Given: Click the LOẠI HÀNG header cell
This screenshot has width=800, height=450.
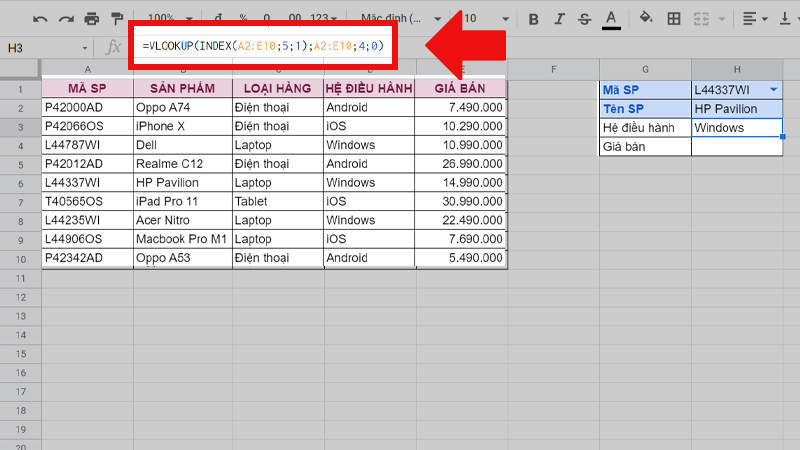Looking at the screenshot, I should (x=278, y=89).
